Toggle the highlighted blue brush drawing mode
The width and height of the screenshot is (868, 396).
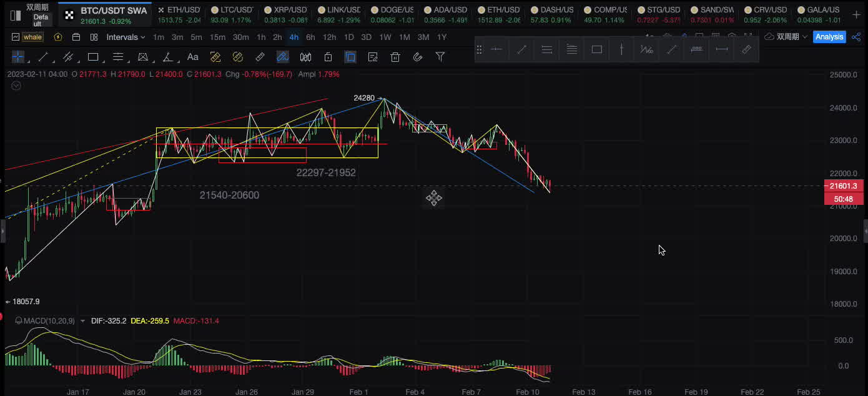coord(283,57)
